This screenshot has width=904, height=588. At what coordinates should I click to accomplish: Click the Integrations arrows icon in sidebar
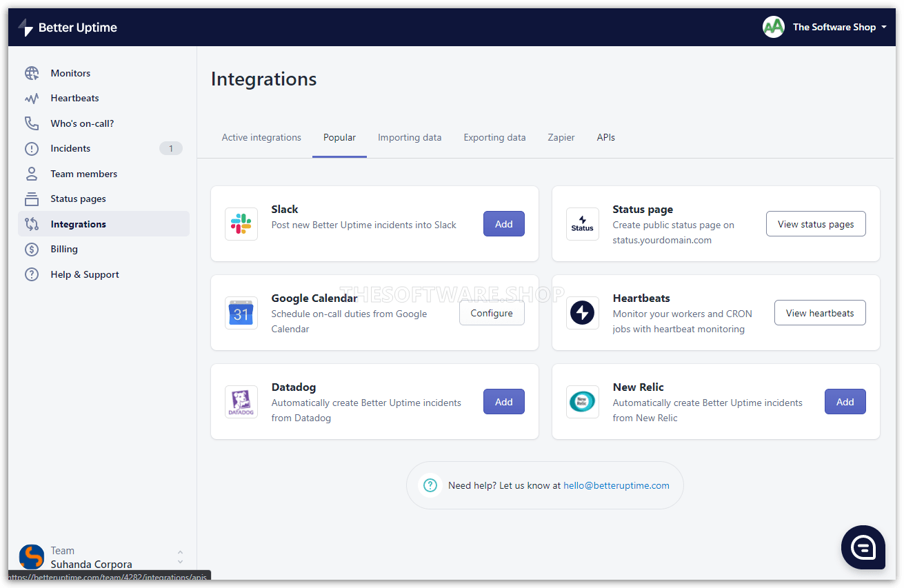click(32, 224)
